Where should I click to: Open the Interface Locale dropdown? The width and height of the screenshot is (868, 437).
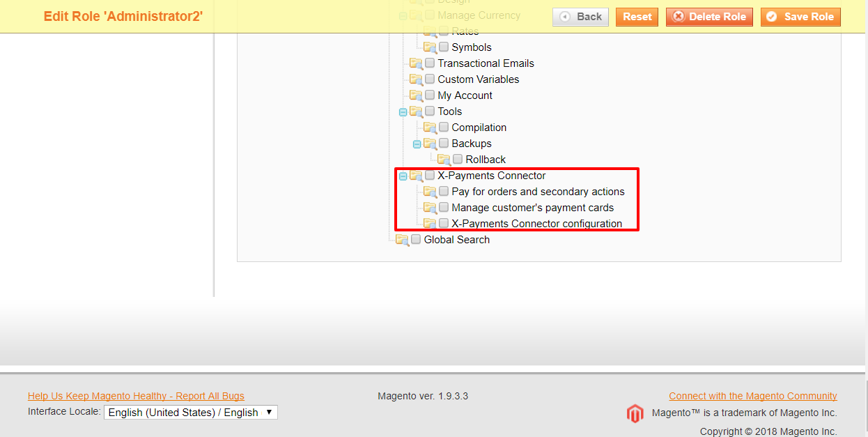[x=191, y=413]
